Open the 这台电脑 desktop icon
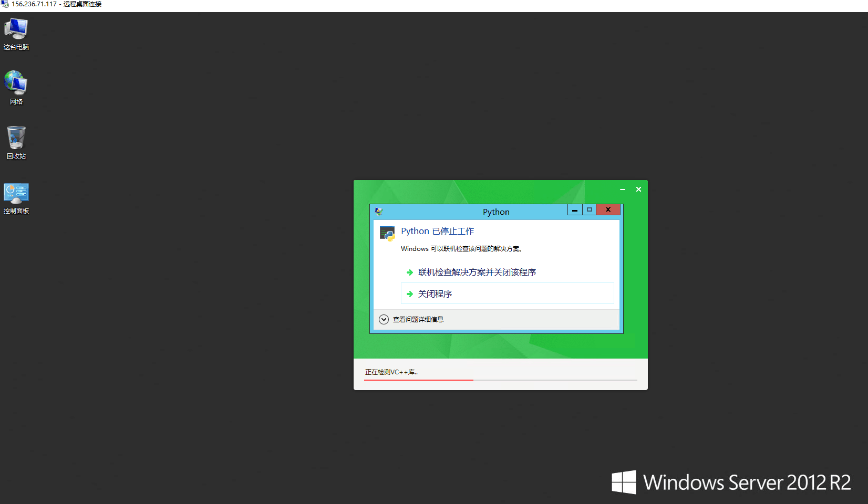 tap(16, 34)
